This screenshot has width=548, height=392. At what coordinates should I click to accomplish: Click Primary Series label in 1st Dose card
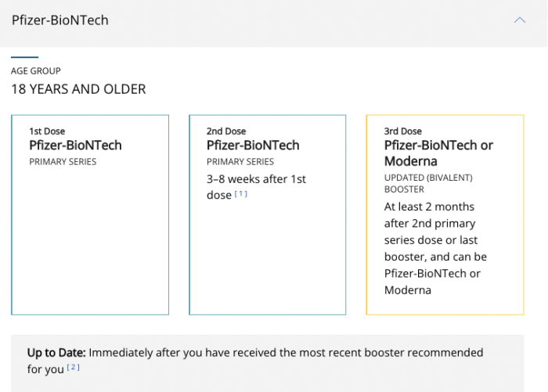click(x=63, y=162)
